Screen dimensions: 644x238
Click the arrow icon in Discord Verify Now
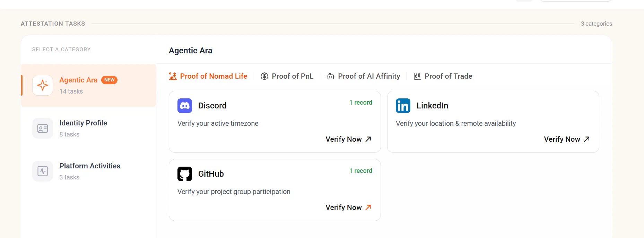click(368, 139)
